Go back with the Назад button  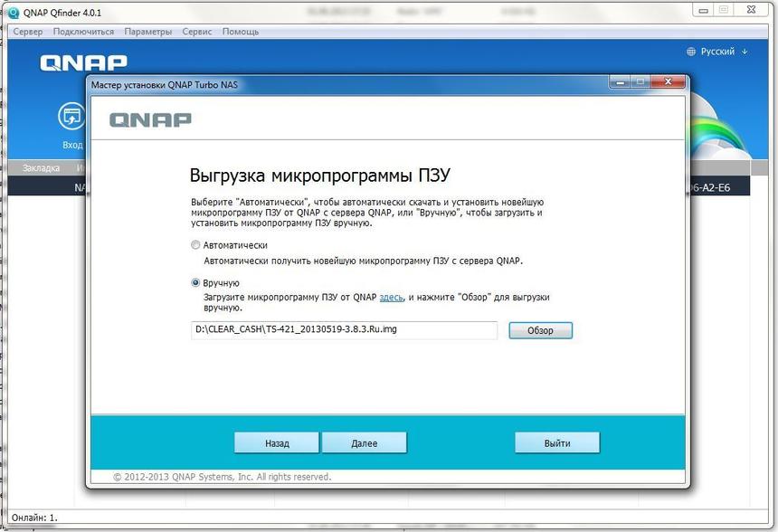click(276, 442)
